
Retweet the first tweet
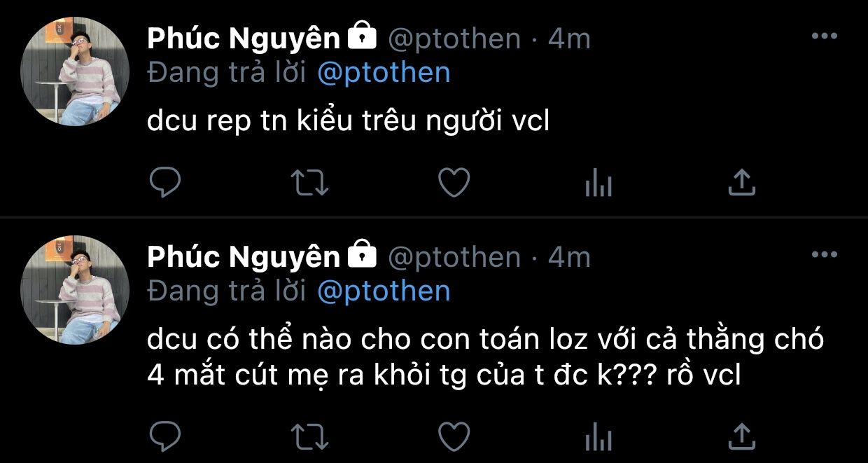(309, 183)
